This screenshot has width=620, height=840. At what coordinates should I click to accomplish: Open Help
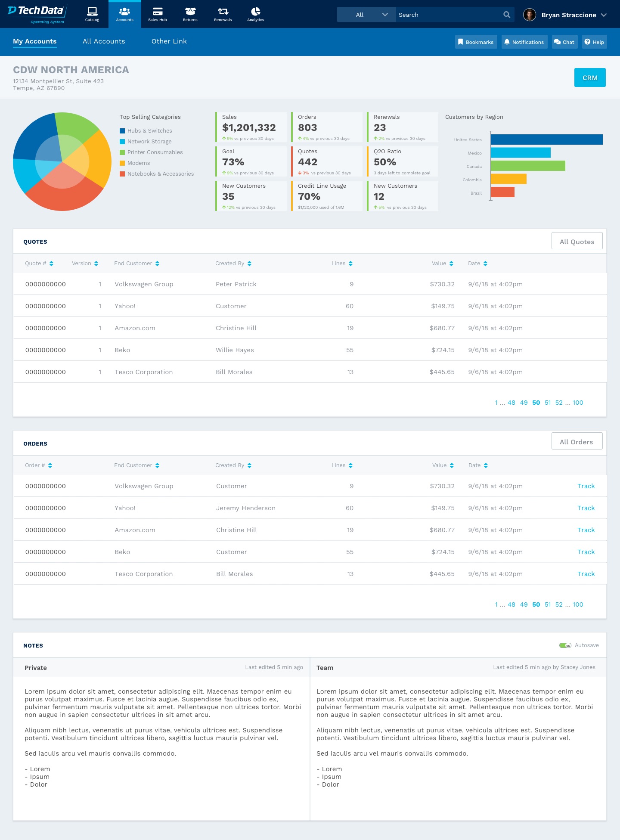pos(595,42)
